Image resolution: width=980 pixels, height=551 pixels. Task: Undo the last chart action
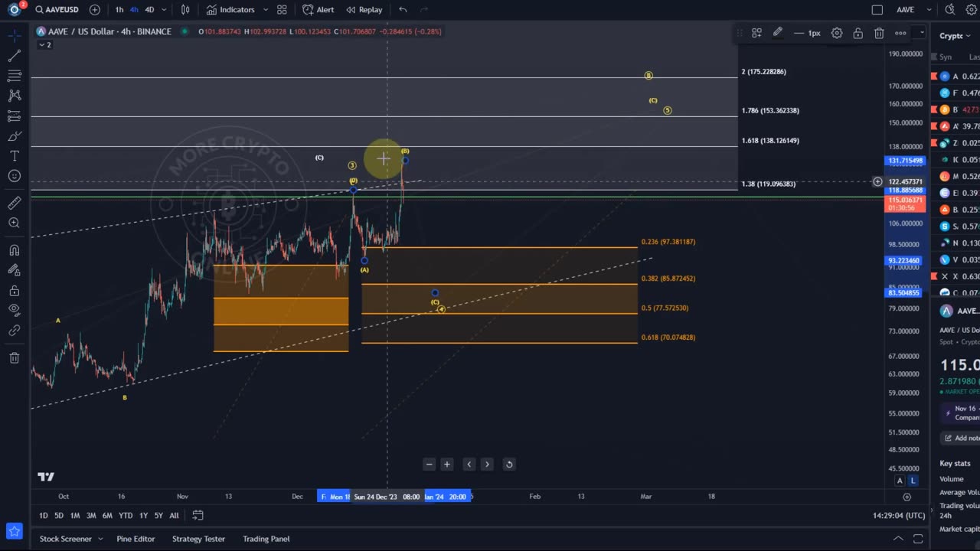pos(403,10)
